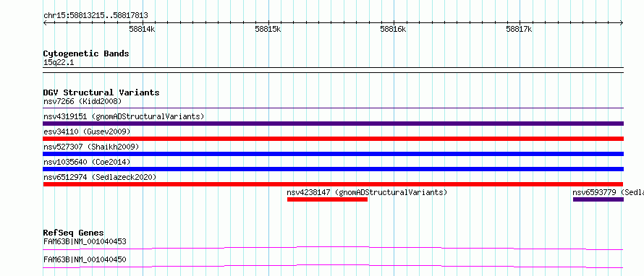Viewport: 644px width, 276px height.
Task: Open nsv527307 (Shaikh2009) label
Action: (x=91, y=147)
